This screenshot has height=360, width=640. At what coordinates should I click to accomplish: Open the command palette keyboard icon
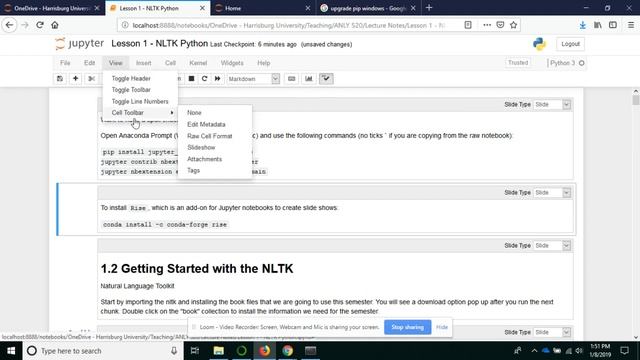(291, 79)
